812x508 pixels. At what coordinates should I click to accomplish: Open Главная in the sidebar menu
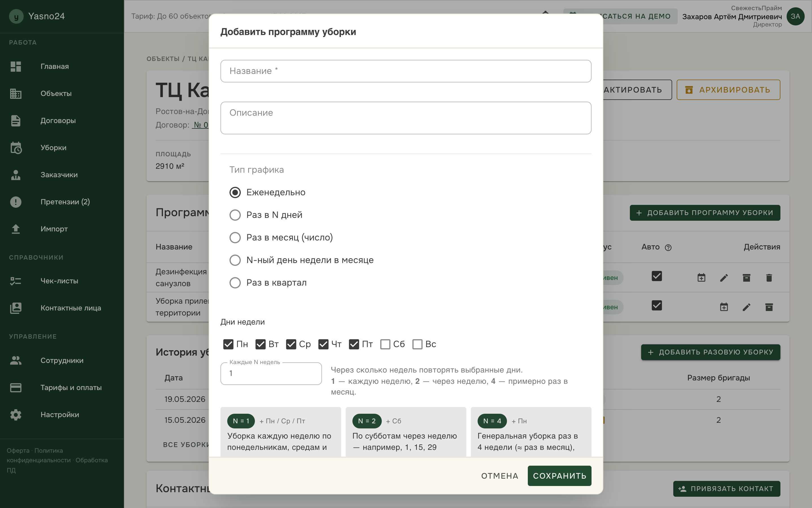[x=55, y=67]
